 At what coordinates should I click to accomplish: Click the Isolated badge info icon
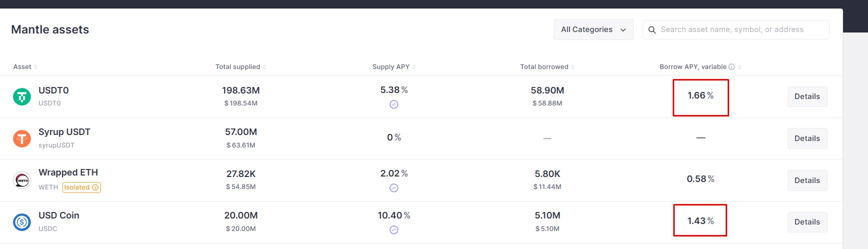tap(95, 187)
